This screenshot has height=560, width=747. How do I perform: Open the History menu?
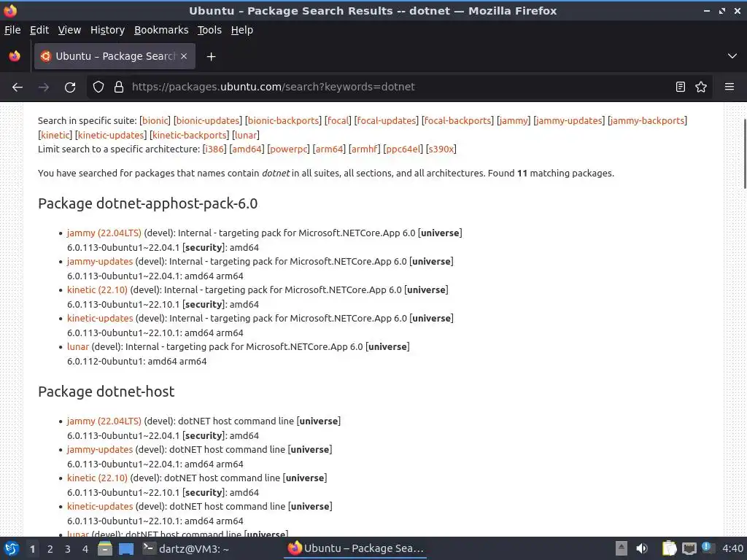(107, 30)
